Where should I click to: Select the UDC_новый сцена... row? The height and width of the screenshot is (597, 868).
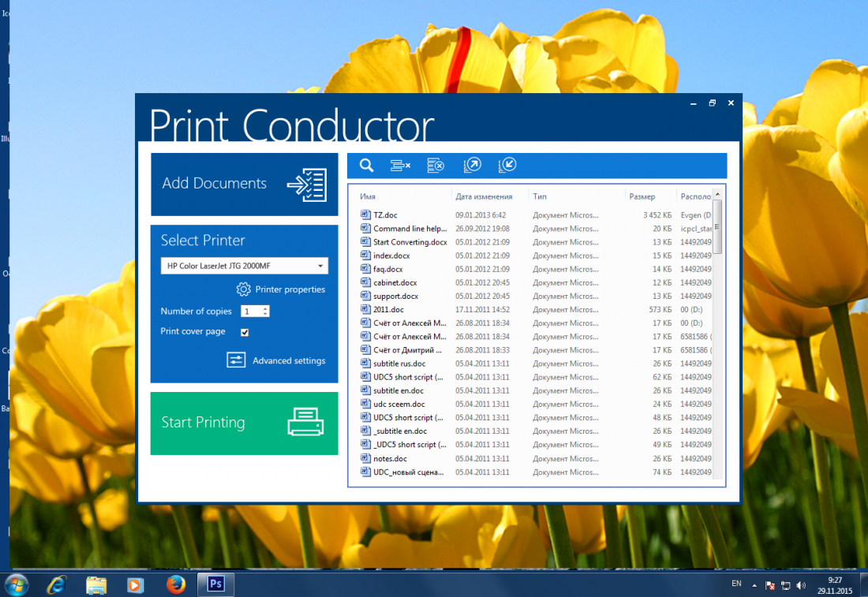coord(535,472)
